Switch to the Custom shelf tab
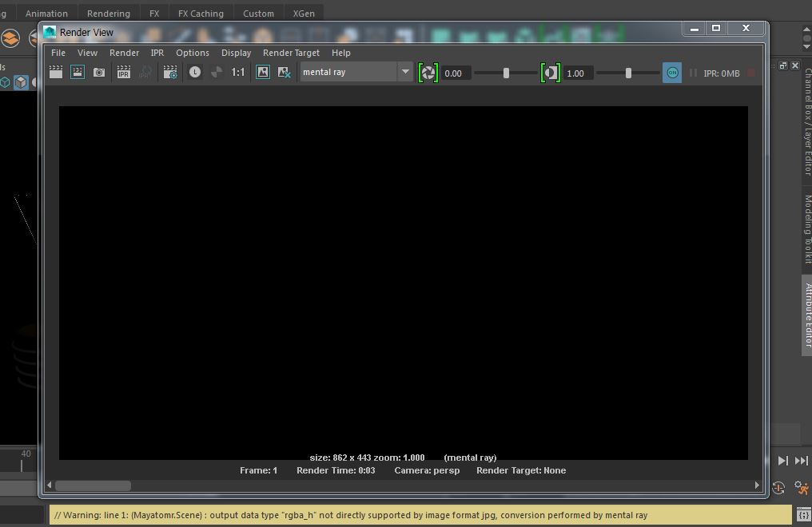812x527 pixels. click(x=258, y=14)
